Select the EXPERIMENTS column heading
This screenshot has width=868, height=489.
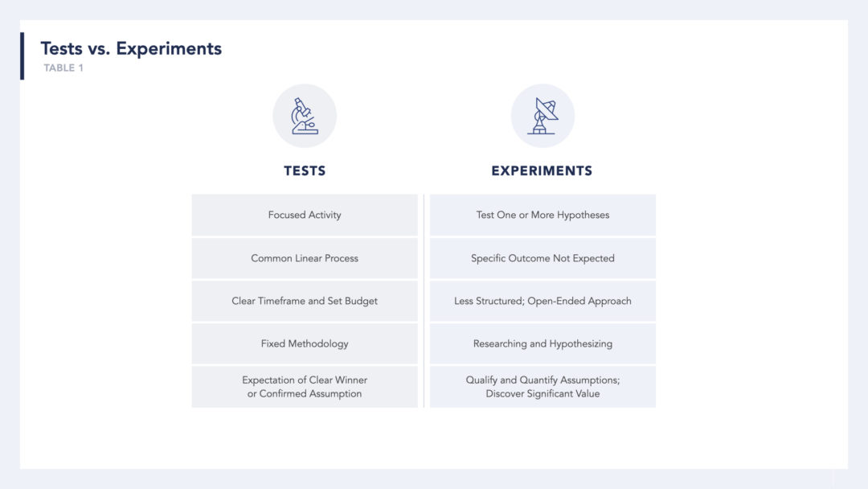click(542, 171)
